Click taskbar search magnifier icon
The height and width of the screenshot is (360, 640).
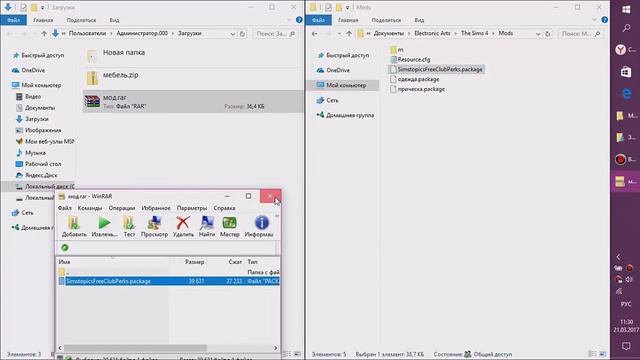(626, 28)
